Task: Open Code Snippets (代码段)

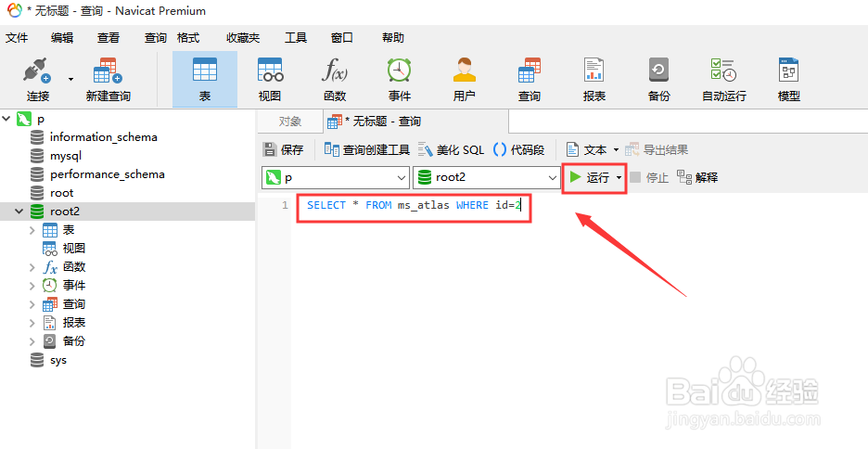Action: tap(518, 149)
